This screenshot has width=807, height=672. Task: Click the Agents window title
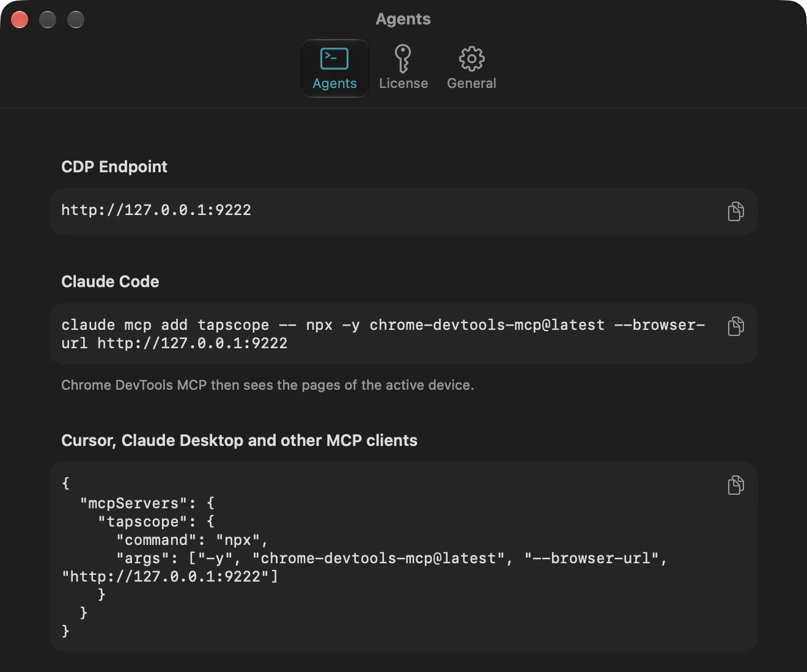coord(403,19)
